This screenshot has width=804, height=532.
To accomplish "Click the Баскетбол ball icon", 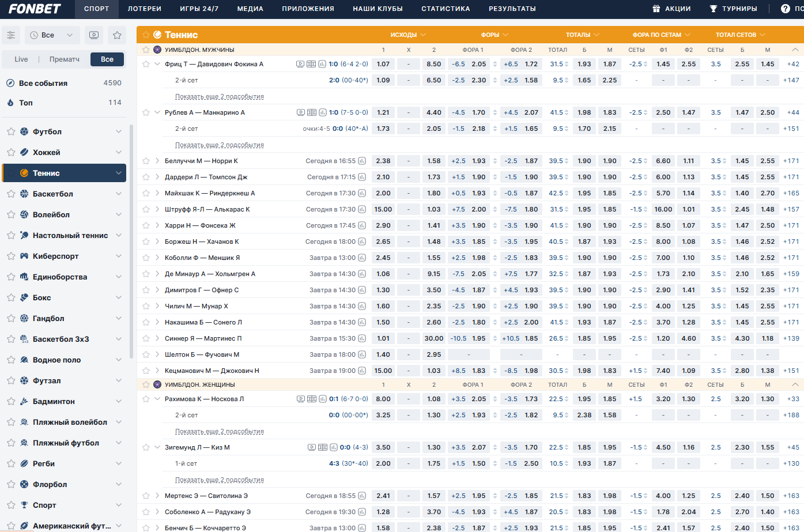I will pyautogui.click(x=24, y=194).
